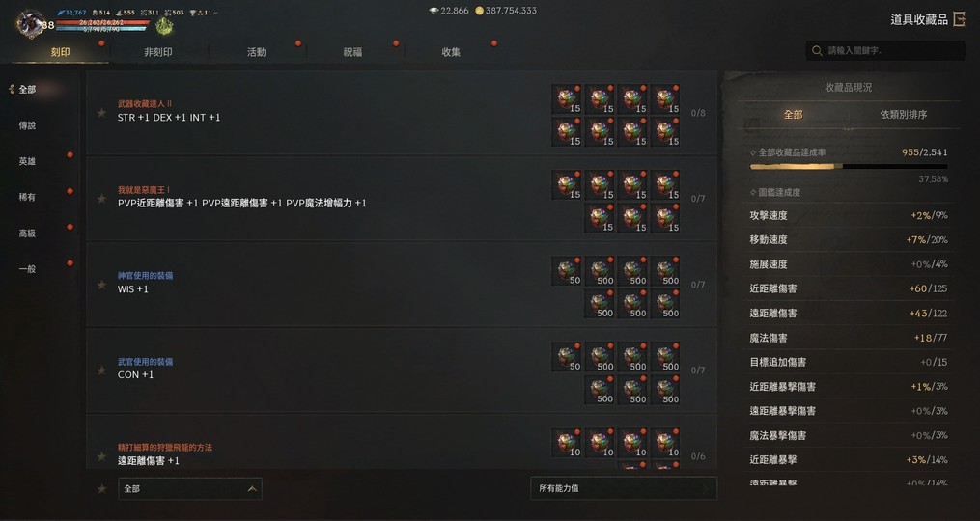Toggle the bottom favorites star filter
Image resolution: width=980 pixels, height=521 pixels.
[101, 488]
